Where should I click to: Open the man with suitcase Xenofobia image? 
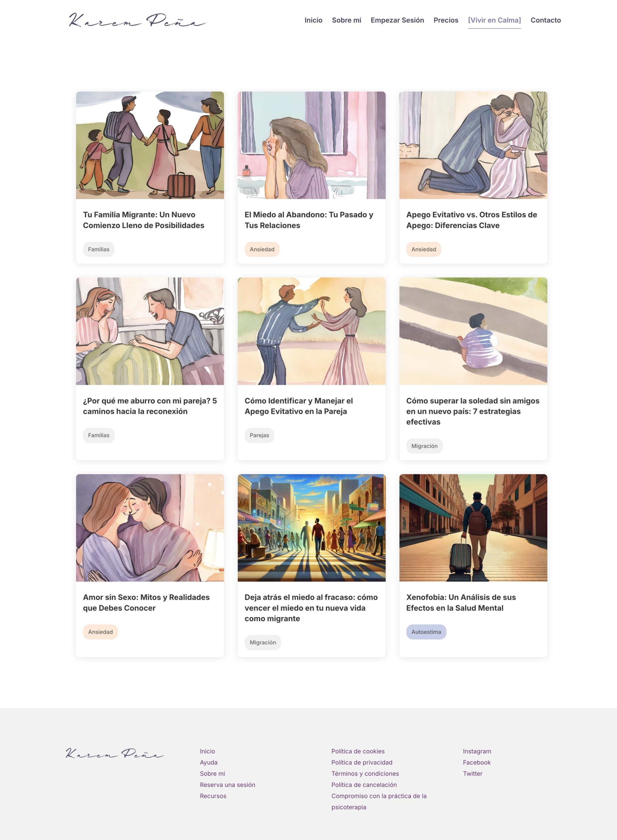pos(473,528)
